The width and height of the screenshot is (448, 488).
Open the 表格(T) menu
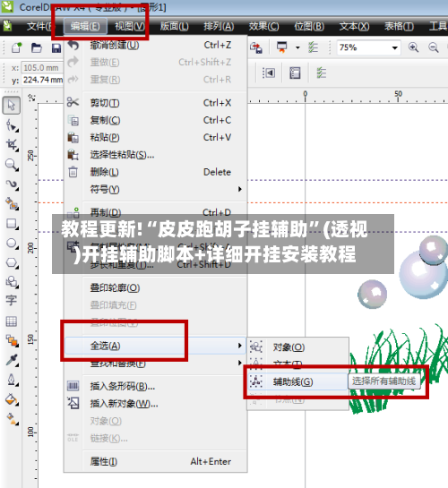point(399,26)
